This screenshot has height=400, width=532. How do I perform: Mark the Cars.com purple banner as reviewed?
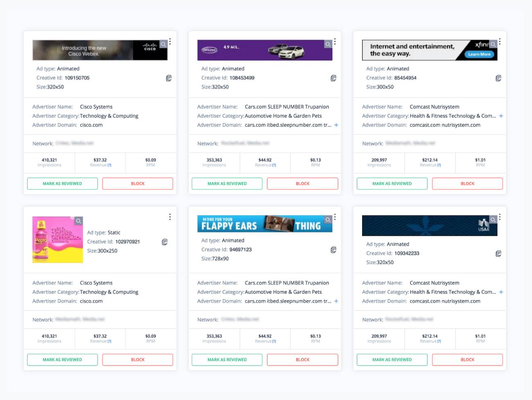[x=227, y=184]
